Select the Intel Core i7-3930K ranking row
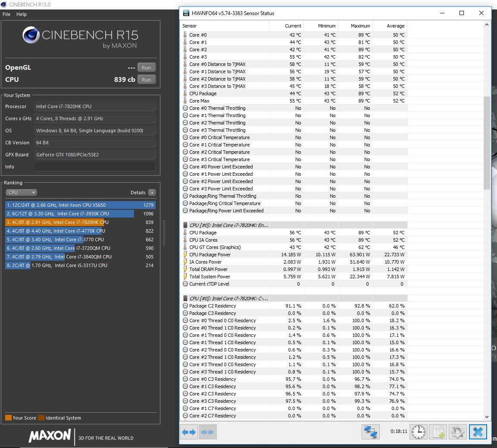 tap(80, 214)
